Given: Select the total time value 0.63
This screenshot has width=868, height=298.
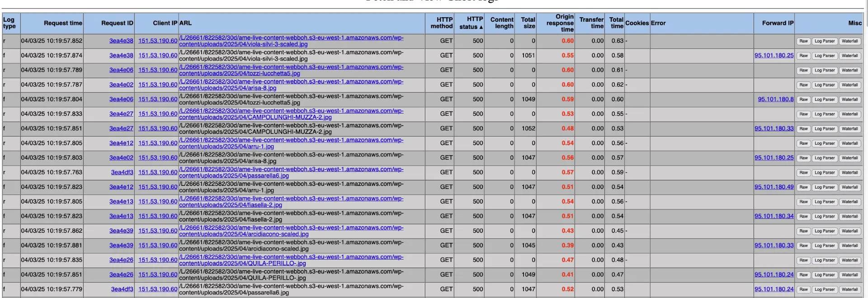Looking at the screenshot, I should (x=617, y=41).
